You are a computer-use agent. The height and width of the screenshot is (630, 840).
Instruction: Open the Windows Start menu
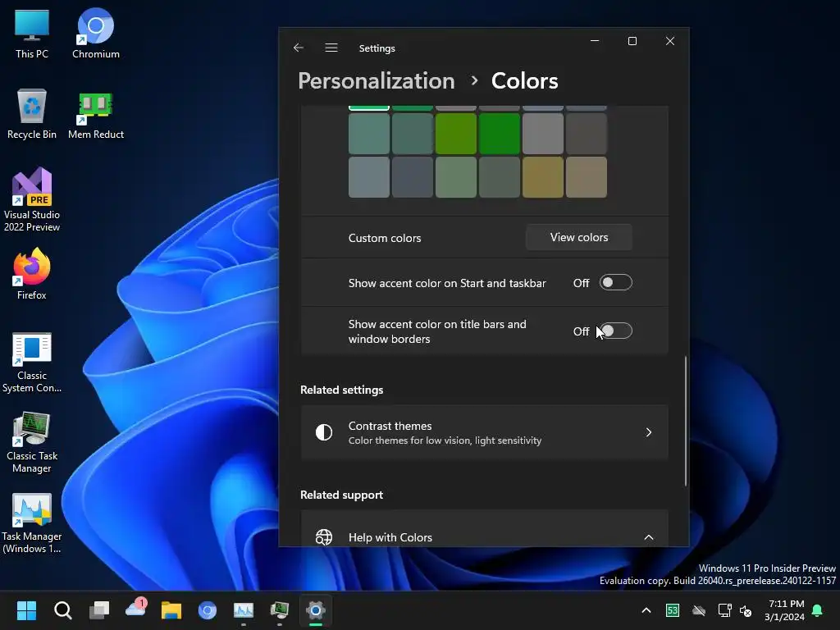[x=26, y=609]
